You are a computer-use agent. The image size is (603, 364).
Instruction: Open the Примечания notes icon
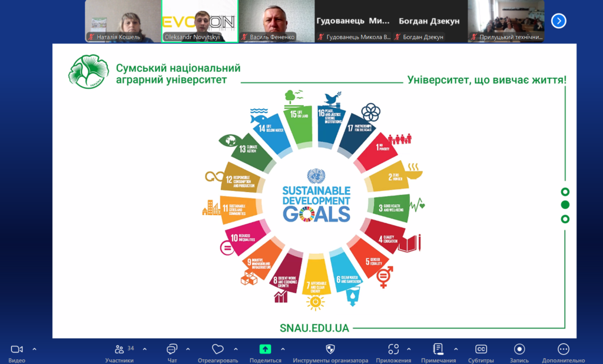438,349
